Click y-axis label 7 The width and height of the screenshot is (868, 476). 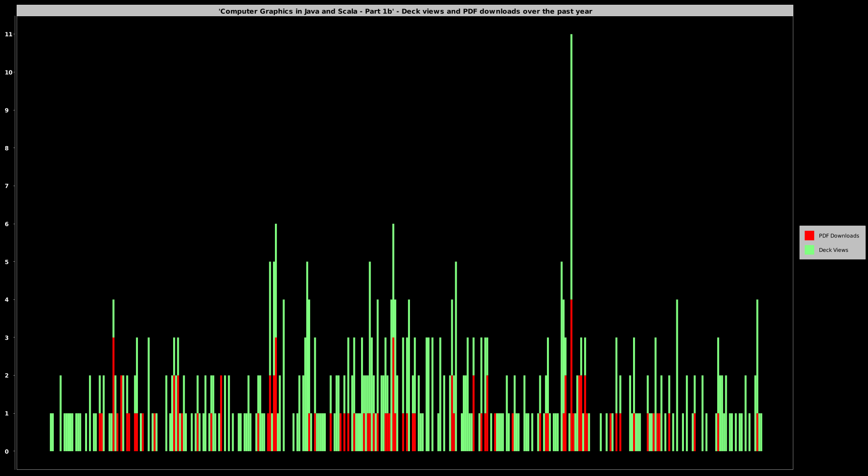pyautogui.click(x=7, y=186)
